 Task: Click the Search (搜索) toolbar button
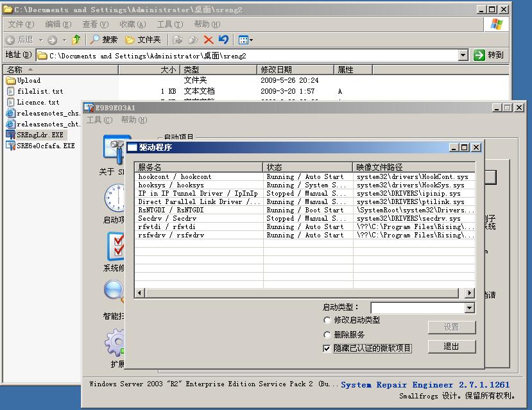[x=104, y=40]
